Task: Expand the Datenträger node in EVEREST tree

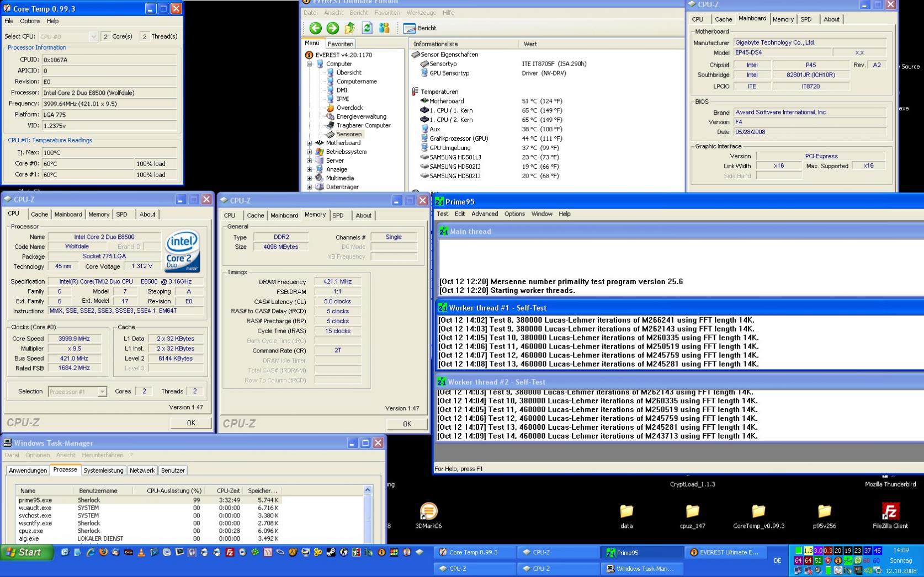Action: tap(310, 187)
